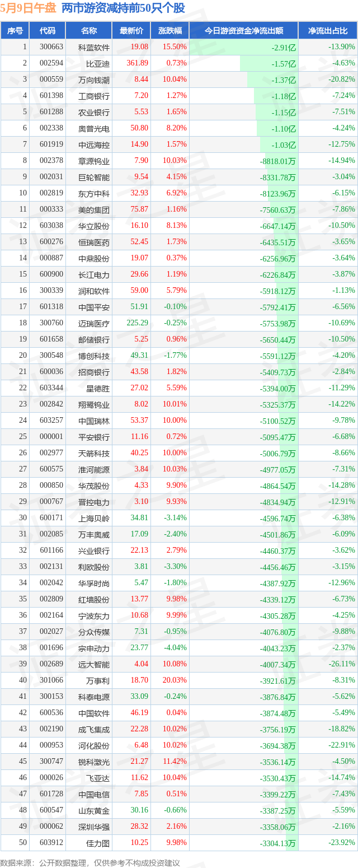
Task: Select stock name 上海贝岭
Action: click(x=94, y=518)
